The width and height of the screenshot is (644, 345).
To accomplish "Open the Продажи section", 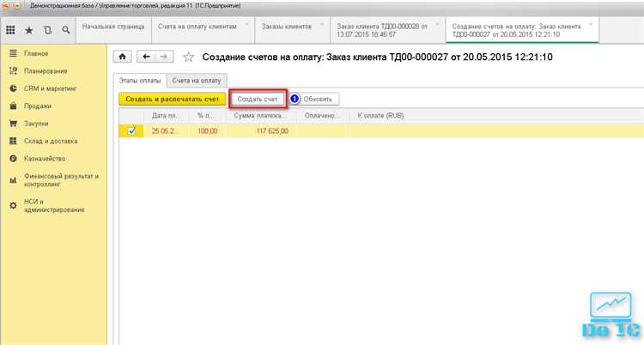I will point(38,106).
